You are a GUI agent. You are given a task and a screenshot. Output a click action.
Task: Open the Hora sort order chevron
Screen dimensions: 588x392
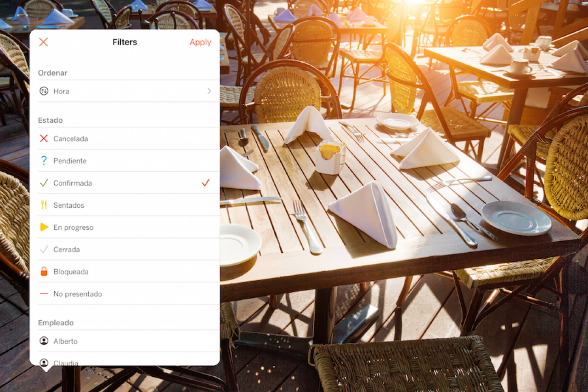209,91
